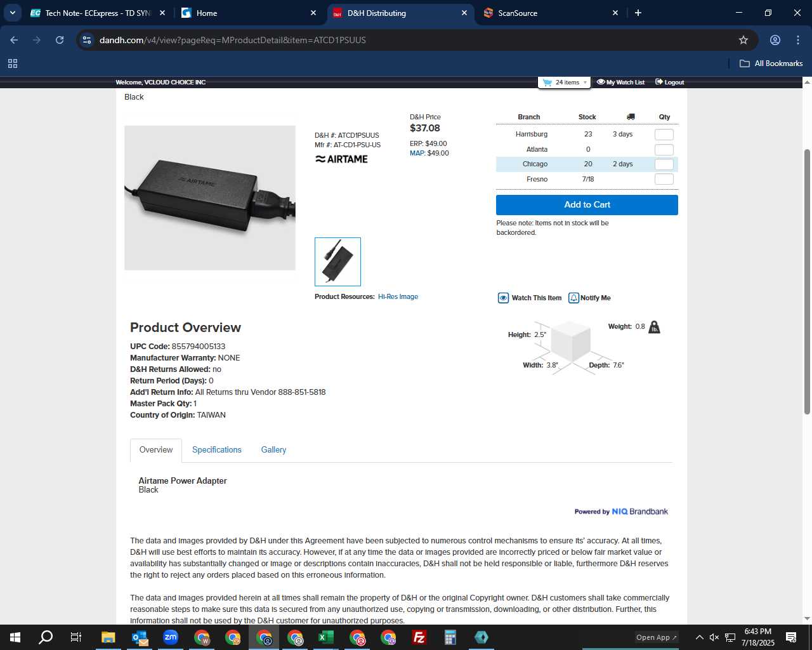The height and width of the screenshot is (650, 812).
Task: Expand the cart items dropdown arrow
Action: pyautogui.click(x=585, y=83)
